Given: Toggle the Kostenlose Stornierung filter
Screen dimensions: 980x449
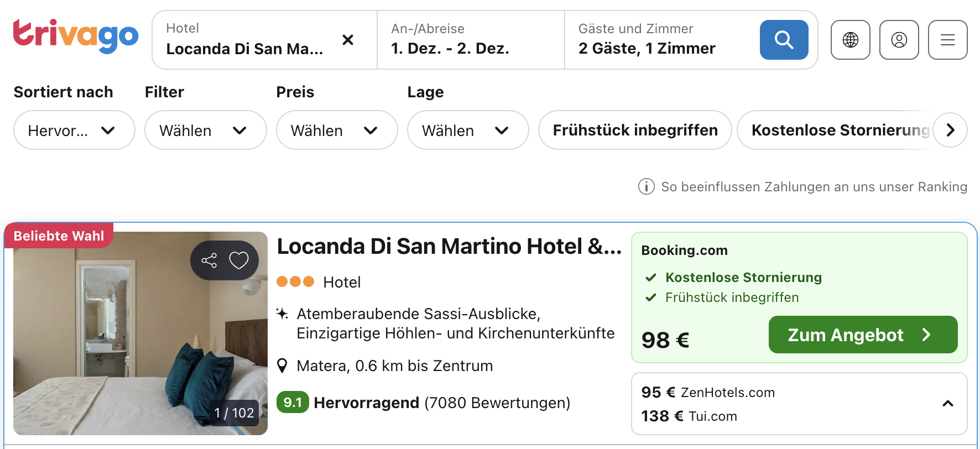Looking at the screenshot, I should pyautogui.click(x=835, y=130).
